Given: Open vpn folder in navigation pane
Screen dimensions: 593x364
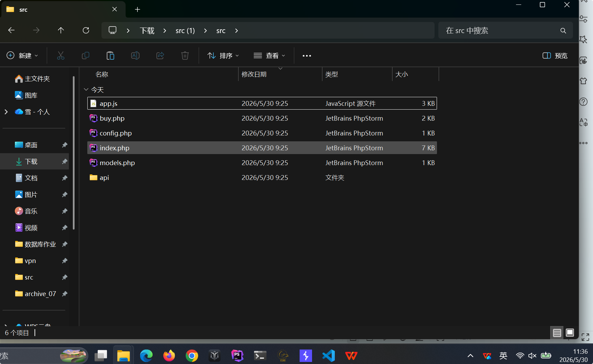Looking at the screenshot, I should (26, 261).
